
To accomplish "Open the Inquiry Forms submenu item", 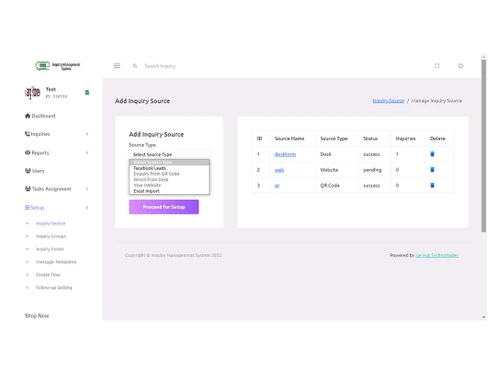I will coord(50,249).
